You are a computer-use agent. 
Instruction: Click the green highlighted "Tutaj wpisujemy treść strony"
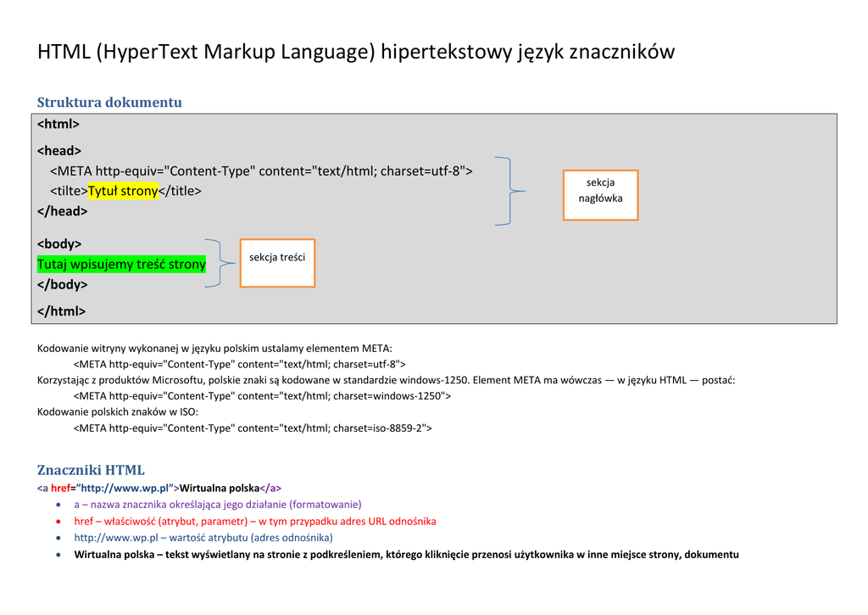pyautogui.click(x=121, y=265)
